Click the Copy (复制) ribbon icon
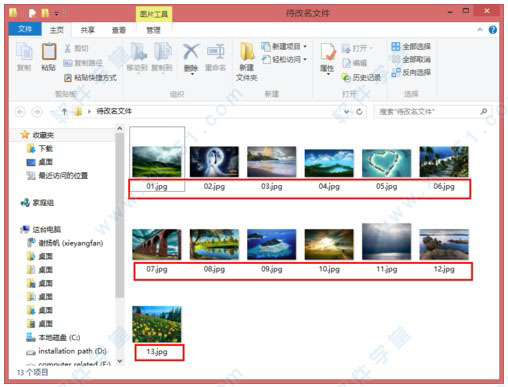This screenshot has width=508, height=387. (x=24, y=53)
